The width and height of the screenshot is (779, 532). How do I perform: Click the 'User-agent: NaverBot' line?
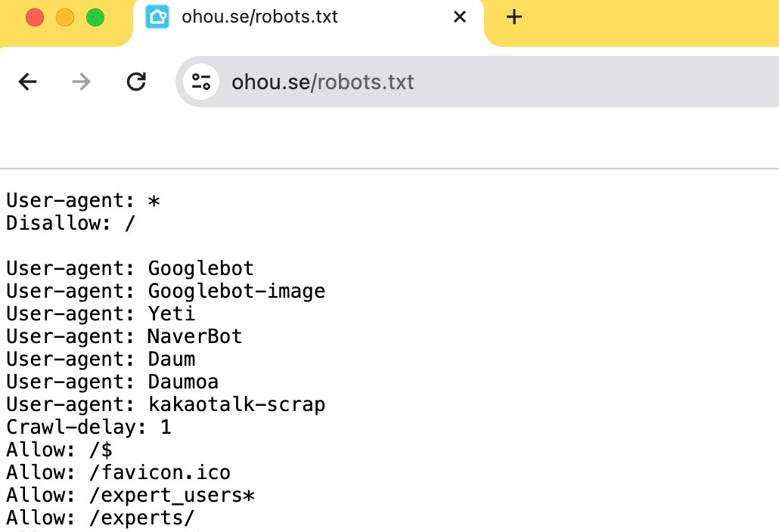[x=124, y=336]
